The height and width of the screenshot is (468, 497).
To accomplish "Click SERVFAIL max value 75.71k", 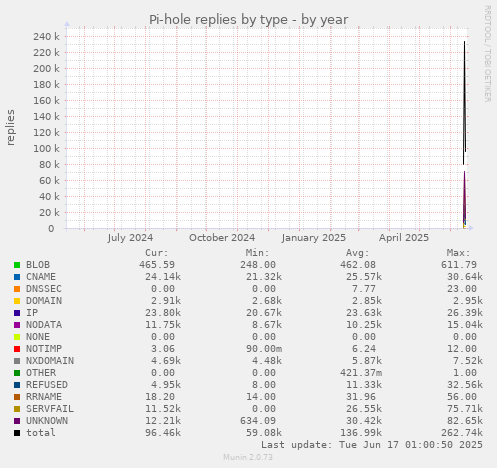I will 465,409.
